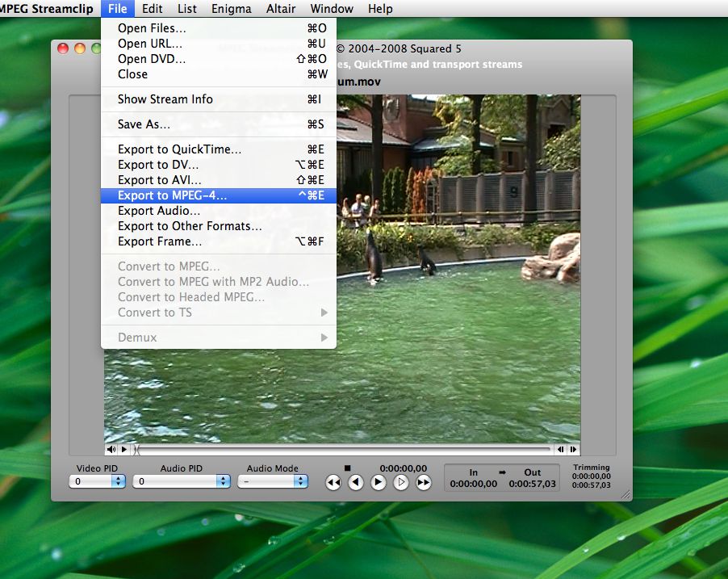The width and height of the screenshot is (728, 579).
Task: Minimize window with yellow button
Action: click(80, 48)
